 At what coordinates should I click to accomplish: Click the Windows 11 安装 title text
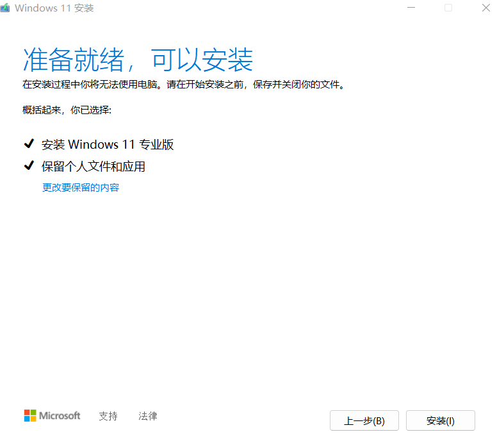pyautogui.click(x=54, y=8)
